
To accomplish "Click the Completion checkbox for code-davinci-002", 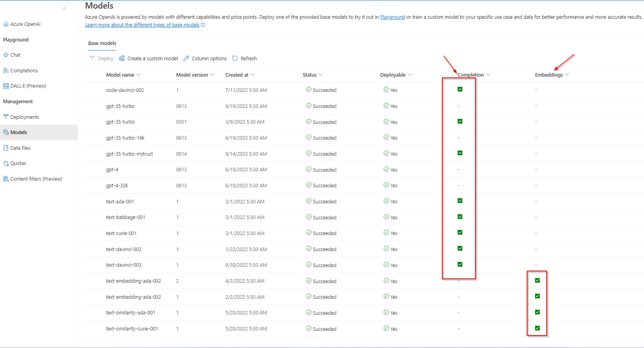I will click(460, 89).
